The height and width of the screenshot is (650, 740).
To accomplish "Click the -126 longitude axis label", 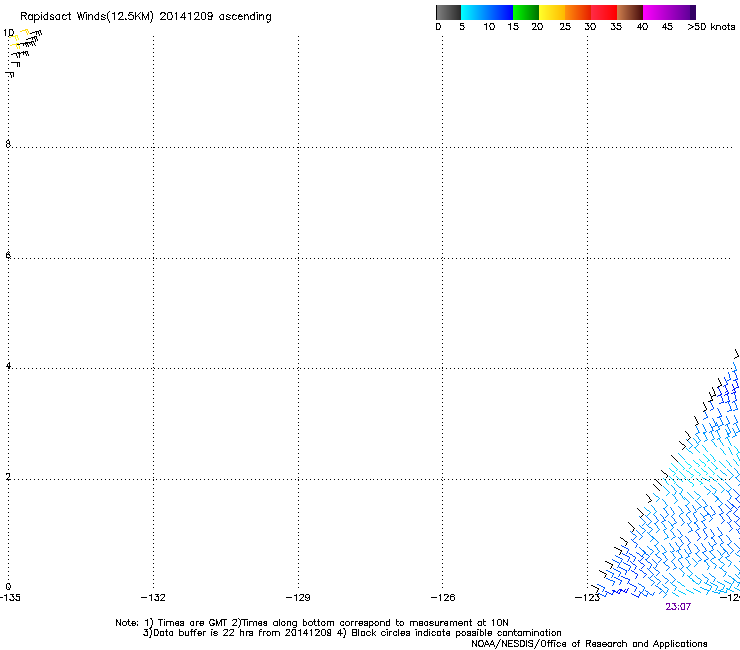I will [443, 598].
